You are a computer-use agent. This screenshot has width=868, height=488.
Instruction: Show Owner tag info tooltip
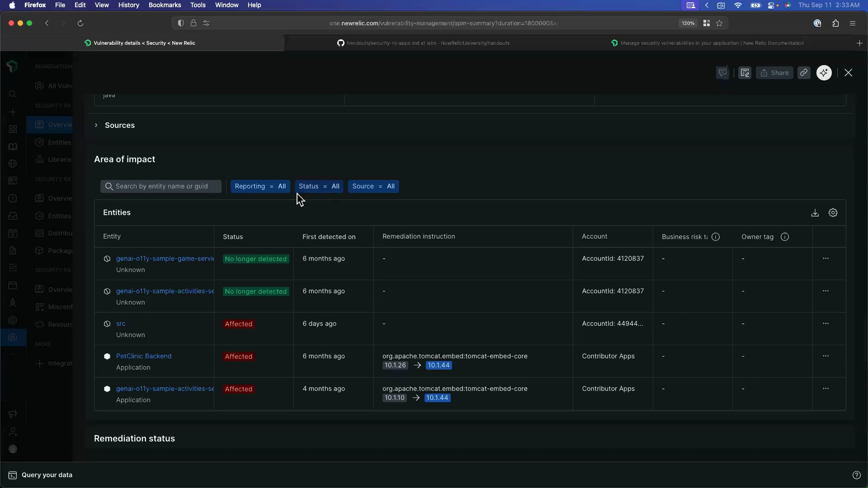tap(785, 237)
